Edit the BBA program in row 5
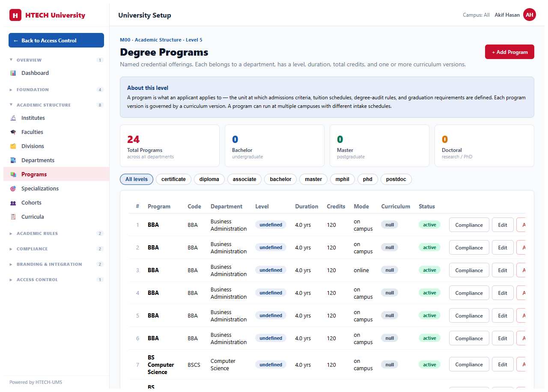 (x=503, y=315)
